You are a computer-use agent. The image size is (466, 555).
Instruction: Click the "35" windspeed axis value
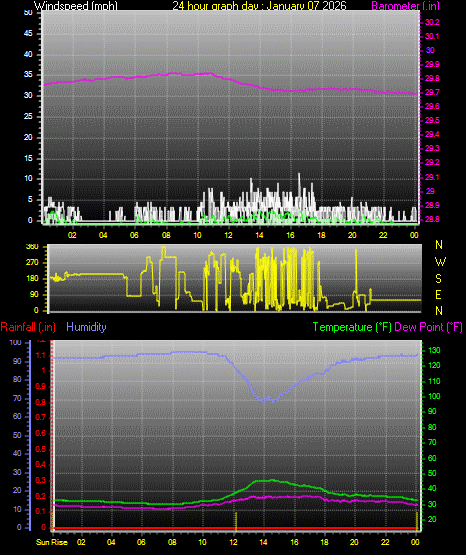pyautogui.click(x=28, y=74)
